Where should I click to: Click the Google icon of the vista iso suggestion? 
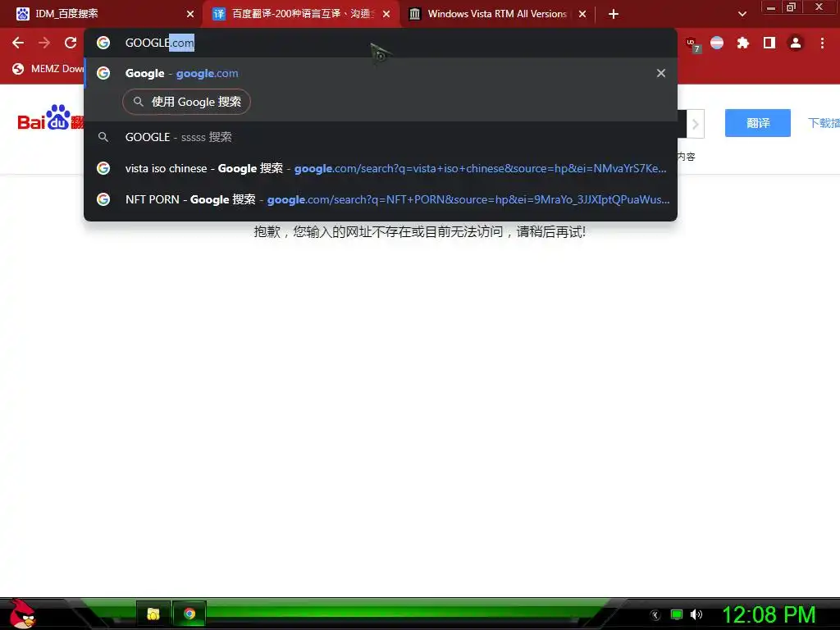(x=103, y=168)
